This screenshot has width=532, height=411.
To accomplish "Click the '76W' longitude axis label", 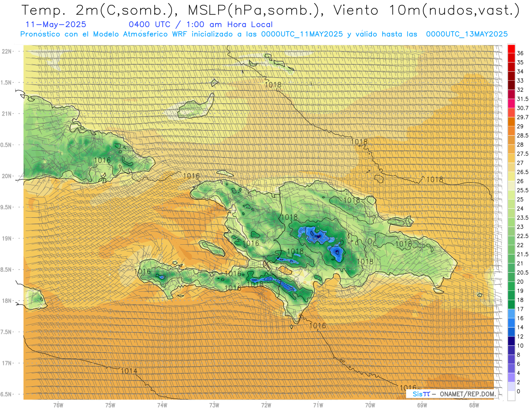I will click(x=58, y=405).
